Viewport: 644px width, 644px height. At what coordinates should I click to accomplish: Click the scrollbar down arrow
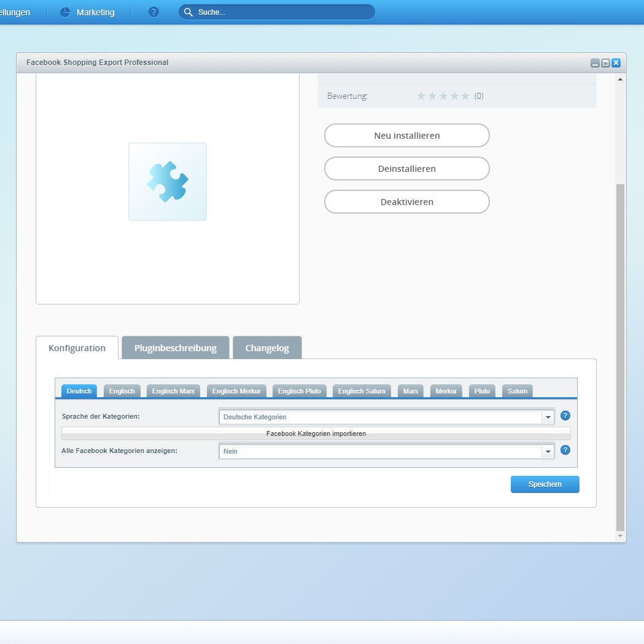(x=620, y=536)
